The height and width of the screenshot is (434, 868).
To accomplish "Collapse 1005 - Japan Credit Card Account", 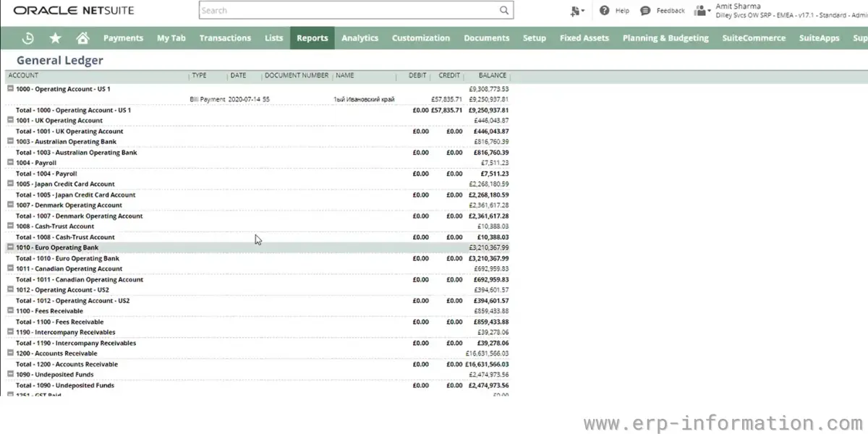I will click(10, 184).
